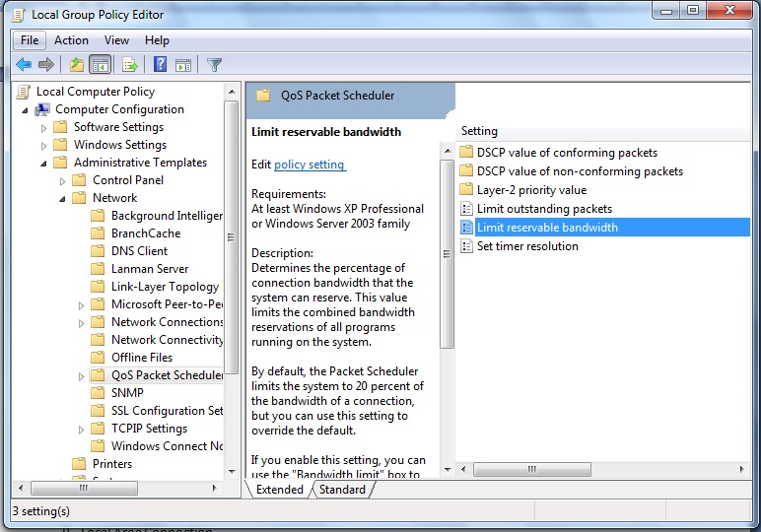Viewport: 761px width, 532px height.
Task: Collapse the Administrative Templates node
Action: pos(43,164)
